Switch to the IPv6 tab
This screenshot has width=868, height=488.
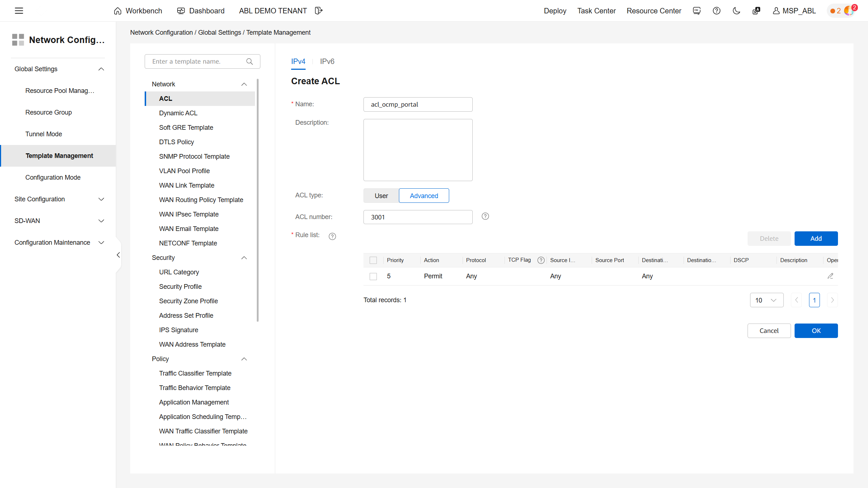pos(327,61)
